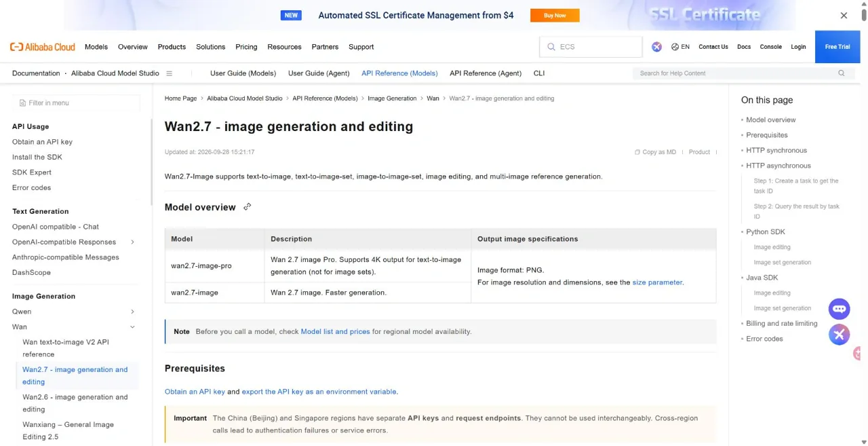Open the Alibaba Cloud logo homepage
The width and height of the screenshot is (868, 446).
tap(43, 47)
